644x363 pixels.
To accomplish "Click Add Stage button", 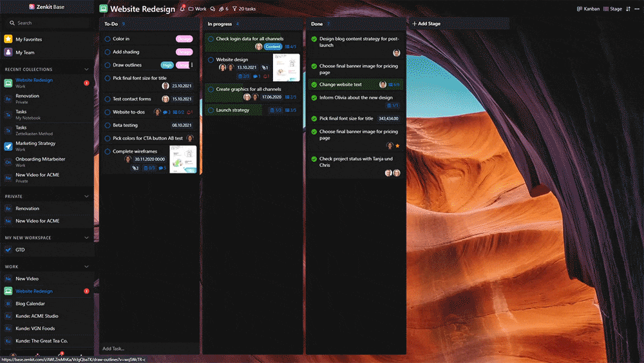I will [x=426, y=24].
